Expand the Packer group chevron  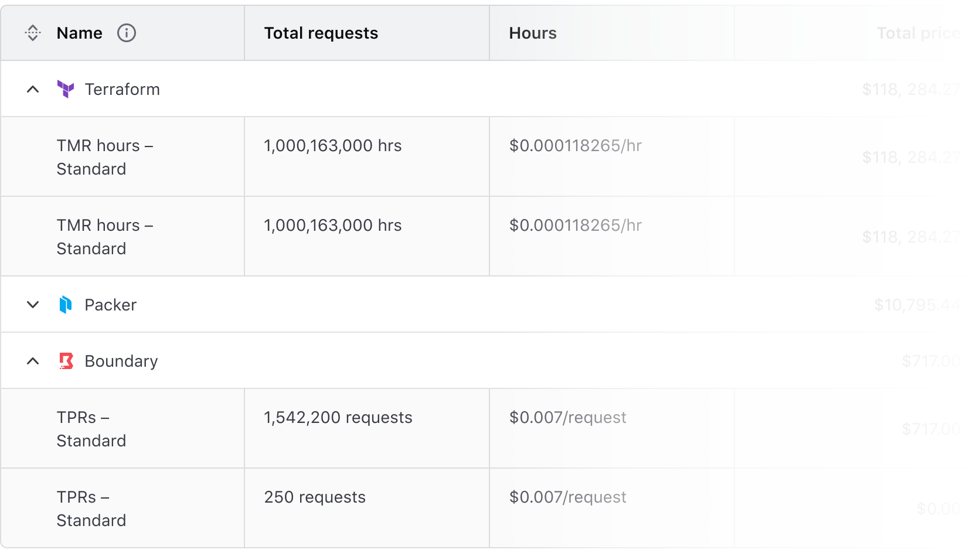coord(33,305)
